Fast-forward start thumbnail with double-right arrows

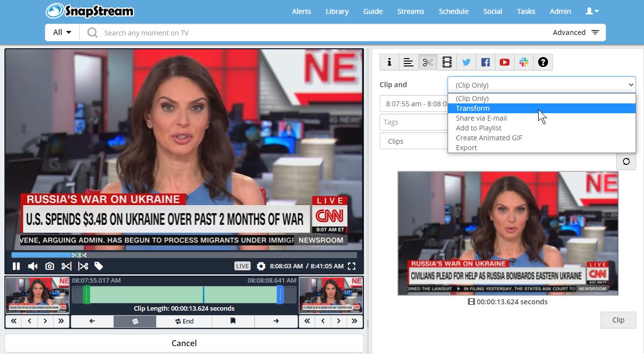tap(61, 321)
